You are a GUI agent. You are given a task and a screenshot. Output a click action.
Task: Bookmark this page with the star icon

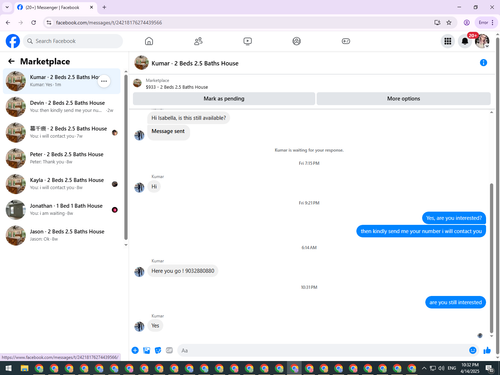click(449, 23)
